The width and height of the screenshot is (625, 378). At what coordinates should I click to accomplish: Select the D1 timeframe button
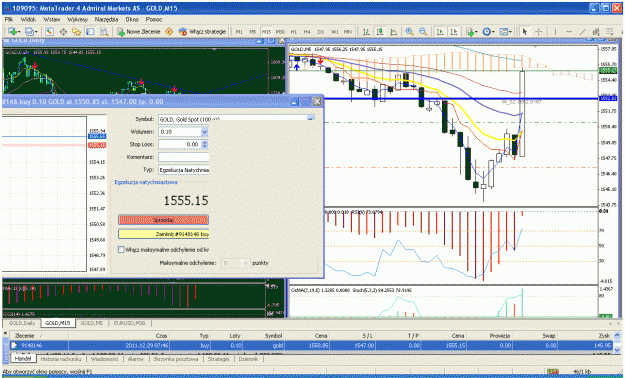click(321, 32)
